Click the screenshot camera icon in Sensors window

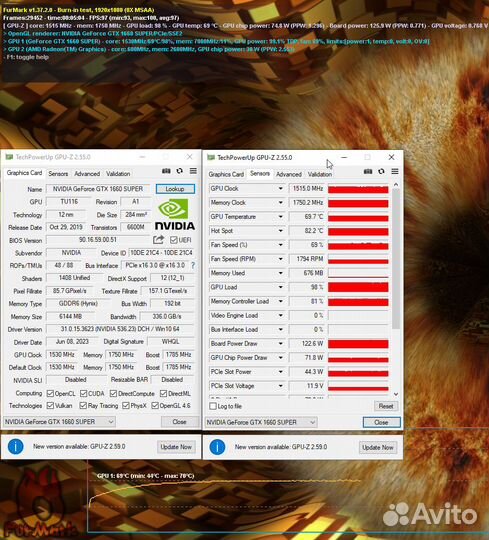[x=368, y=171]
